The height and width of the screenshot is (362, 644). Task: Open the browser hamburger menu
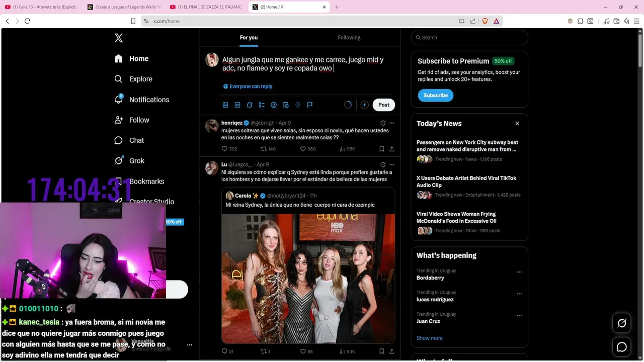[x=636, y=21]
